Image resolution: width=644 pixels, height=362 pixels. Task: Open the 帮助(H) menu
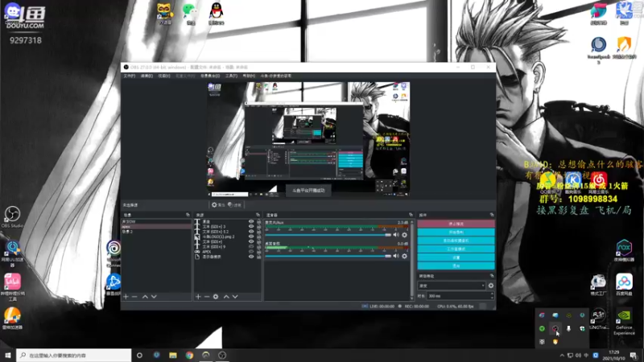click(x=249, y=76)
